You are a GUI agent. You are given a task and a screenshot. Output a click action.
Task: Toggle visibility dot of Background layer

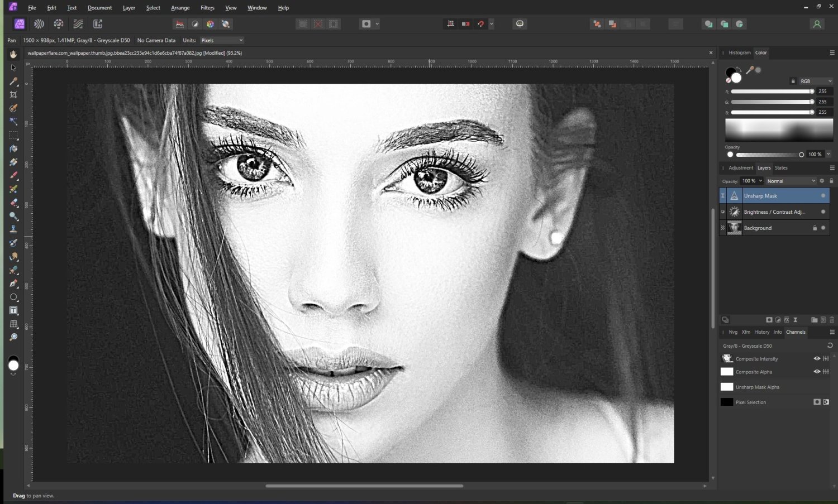tap(823, 228)
